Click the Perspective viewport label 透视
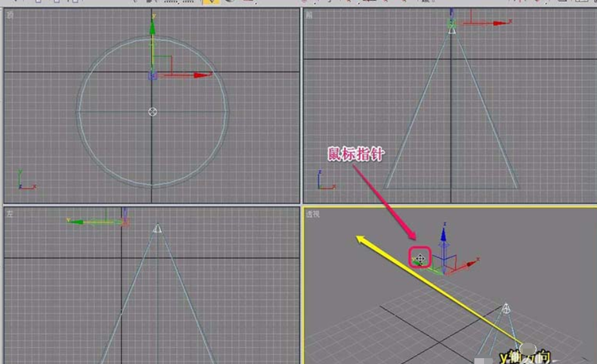597x364 pixels. point(312,214)
